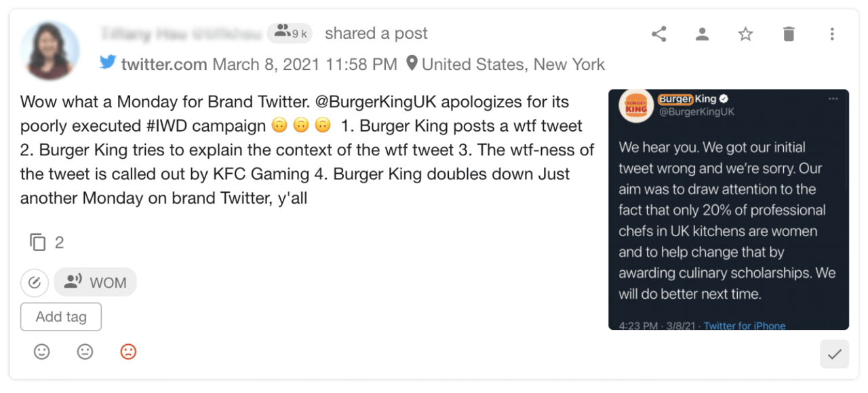Approve the mention with the checkmark button
The width and height of the screenshot is (868, 393).
[x=834, y=354]
